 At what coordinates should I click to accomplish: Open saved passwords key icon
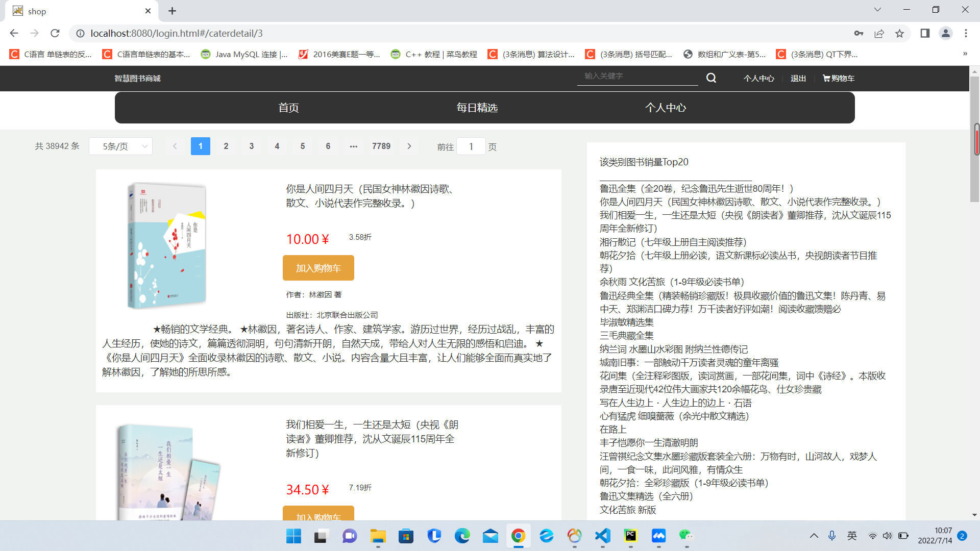pyautogui.click(x=859, y=33)
